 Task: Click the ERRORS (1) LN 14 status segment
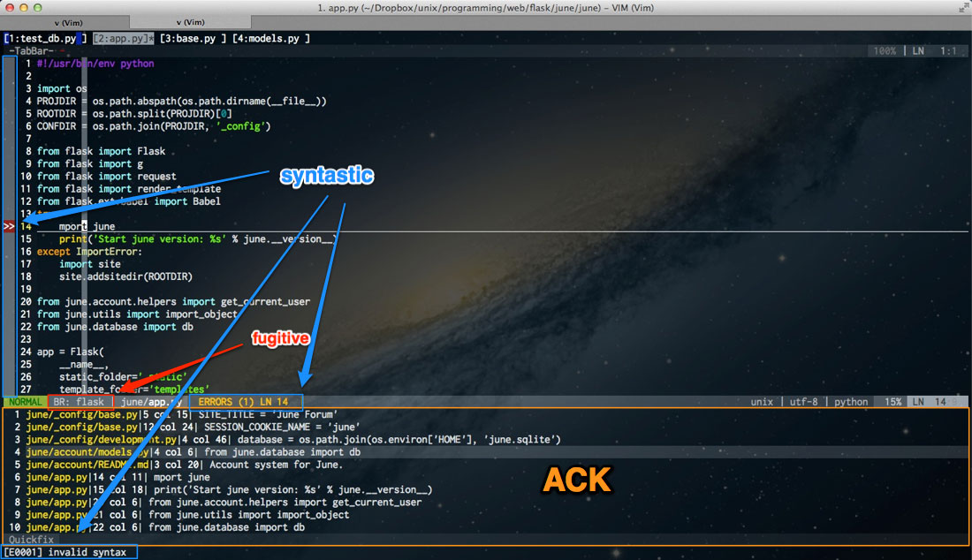[x=245, y=402]
